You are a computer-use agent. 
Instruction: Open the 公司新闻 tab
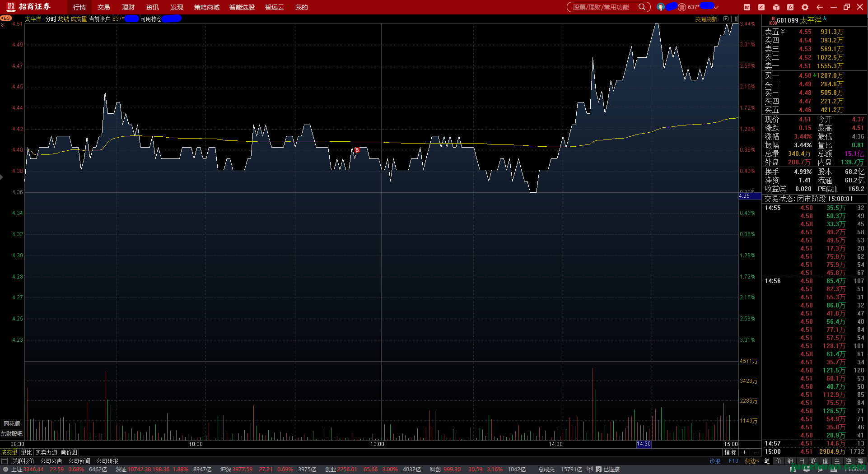tap(79, 461)
